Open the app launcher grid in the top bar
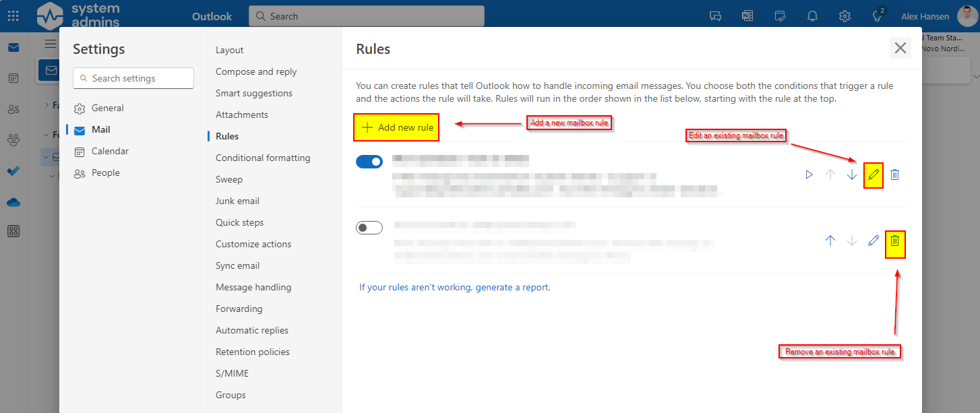The height and width of the screenshot is (413, 980). (x=13, y=15)
